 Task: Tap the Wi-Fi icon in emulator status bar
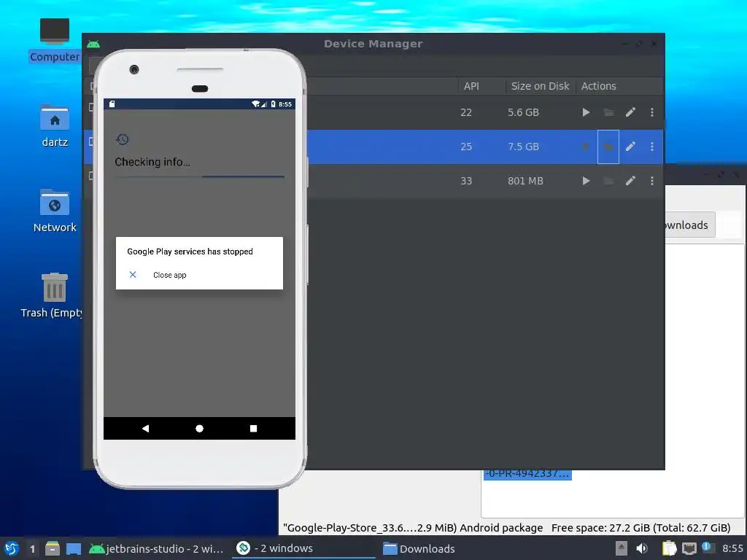pyautogui.click(x=256, y=104)
